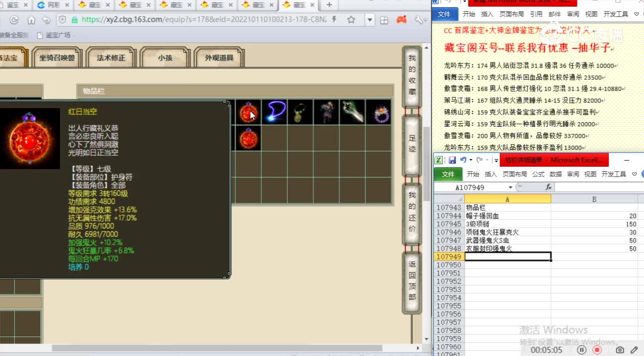Screen dimensions: 644x356
Task: Switch to the 网易 browser tab
Action: click(53, 5)
